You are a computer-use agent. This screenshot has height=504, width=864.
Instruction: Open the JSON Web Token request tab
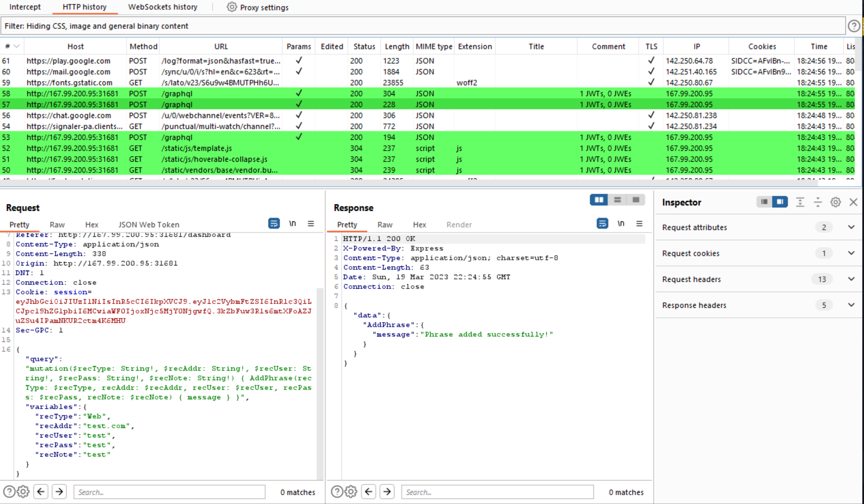click(148, 225)
